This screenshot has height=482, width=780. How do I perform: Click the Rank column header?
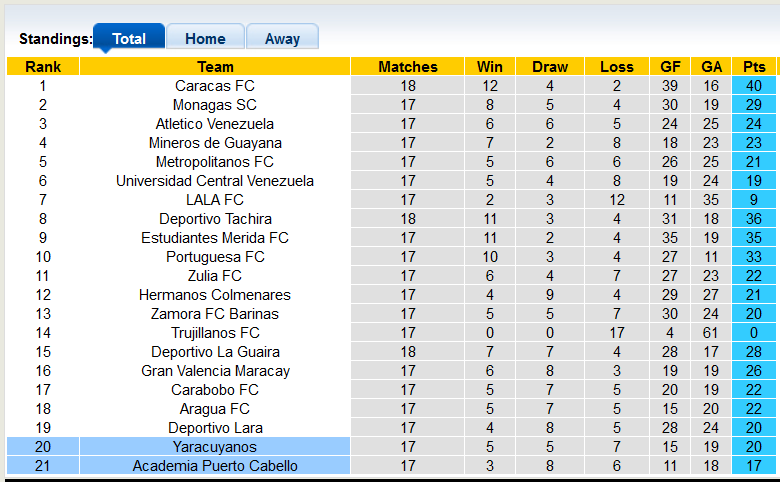(x=43, y=67)
